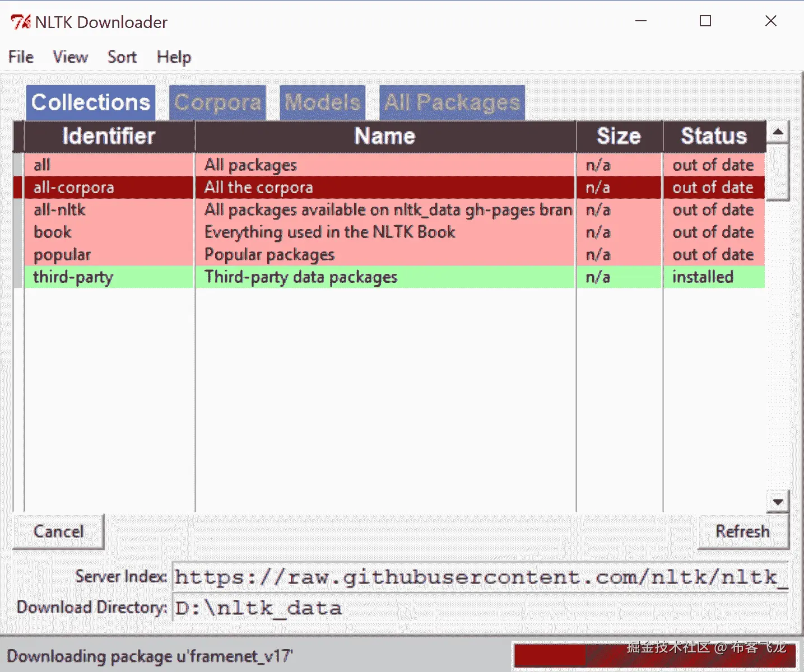Click the vertical scrollbar thumb
This screenshot has height=672, width=804.
pyautogui.click(x=778, y=172)
